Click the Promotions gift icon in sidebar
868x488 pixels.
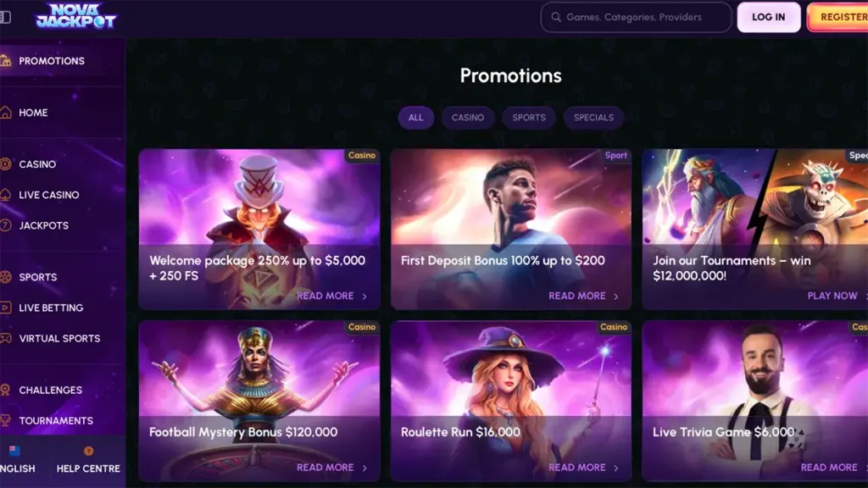coord(6,61)
